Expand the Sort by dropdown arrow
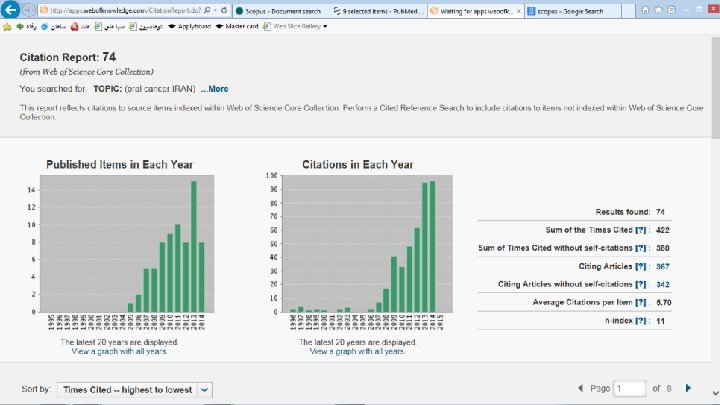 204,390
